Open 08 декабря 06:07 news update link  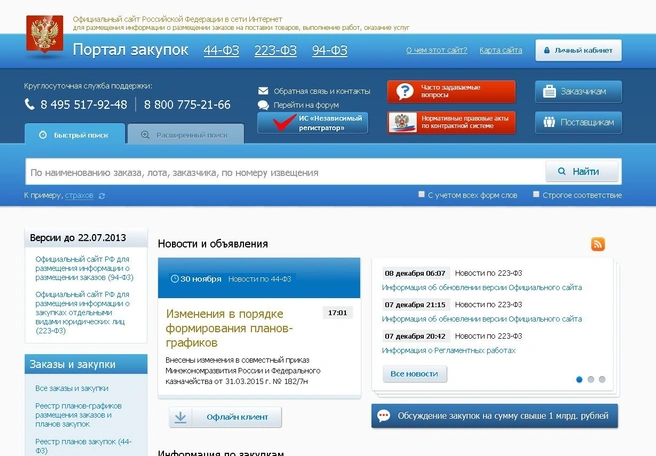[x=482, y=287]
